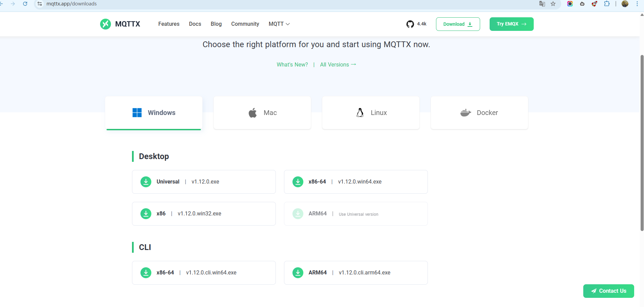This screenshot has width=644, height=307.
Task: Click Universal v1.12.0.exe download icon
Action: point(146,182)
